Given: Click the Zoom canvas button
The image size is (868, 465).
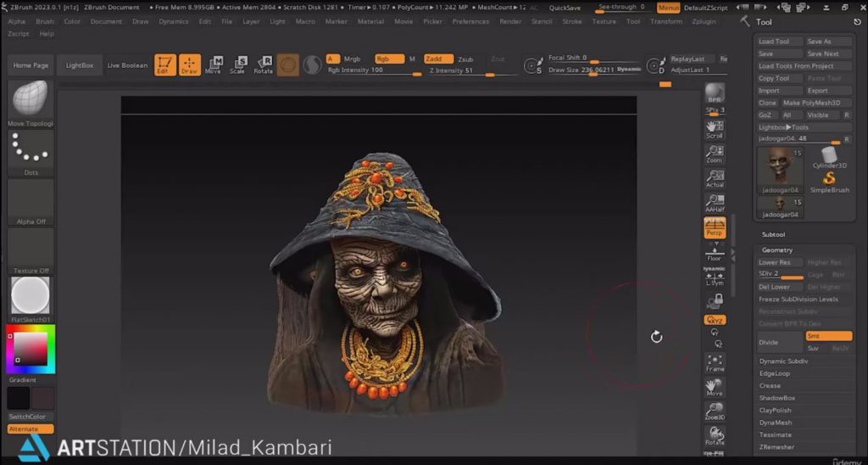Looking at the screenshot, I should click(x=715, y=154).
